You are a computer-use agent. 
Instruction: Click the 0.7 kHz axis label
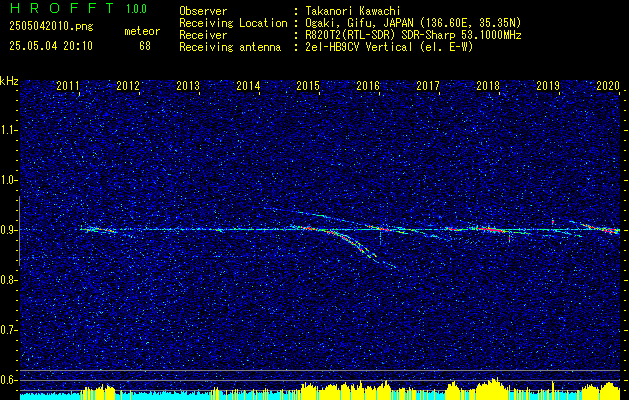(8, 331)
